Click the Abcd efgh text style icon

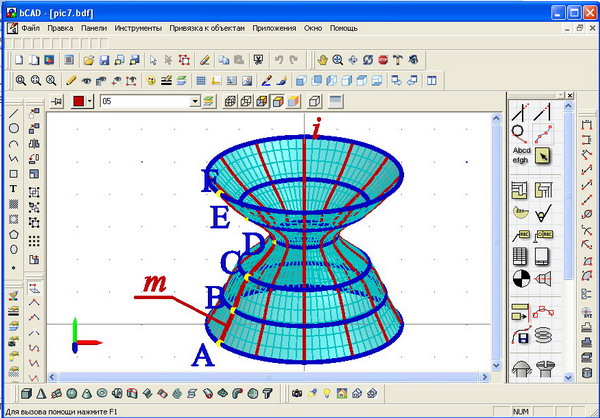(x=519, y=153)
